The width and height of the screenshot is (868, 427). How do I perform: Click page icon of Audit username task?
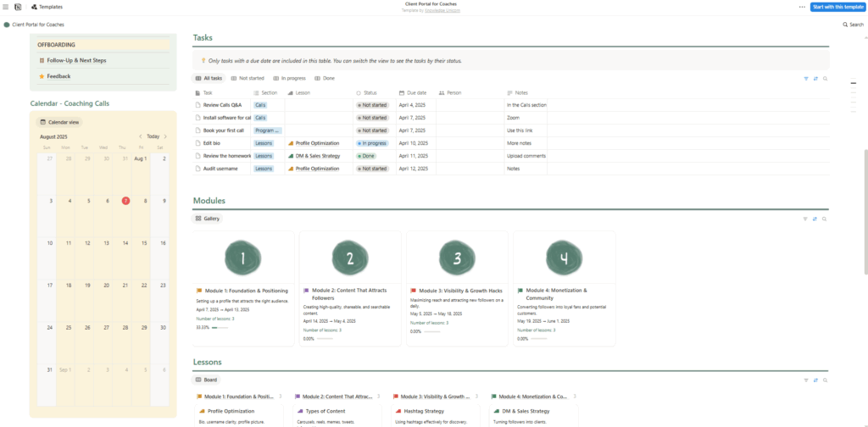pos(198,168)
